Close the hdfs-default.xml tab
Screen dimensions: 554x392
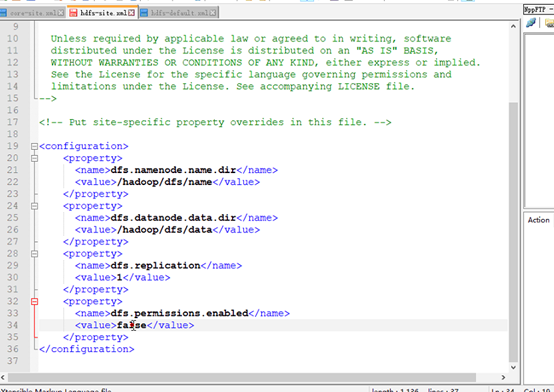[213, 13]
